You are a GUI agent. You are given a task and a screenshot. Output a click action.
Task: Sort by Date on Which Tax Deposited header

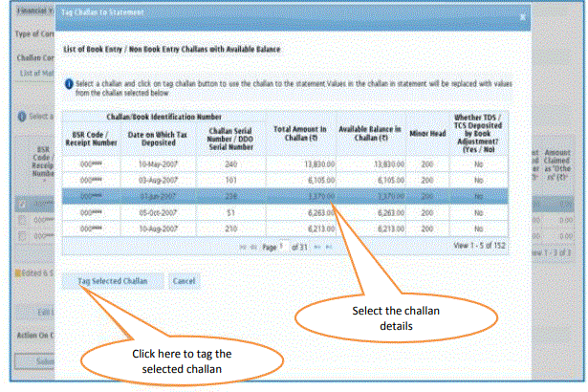point(160,142)
